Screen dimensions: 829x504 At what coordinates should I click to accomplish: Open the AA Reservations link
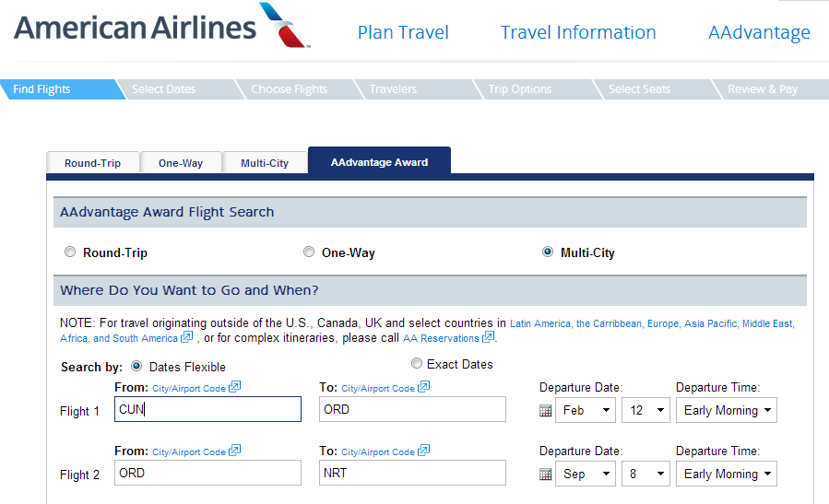coord(441,338)
